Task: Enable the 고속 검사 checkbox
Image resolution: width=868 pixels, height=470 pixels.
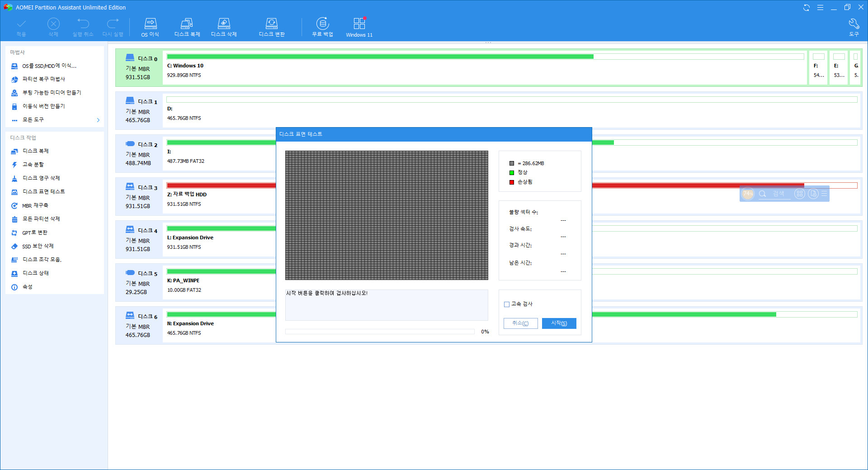Action: (x=507, y=304)
